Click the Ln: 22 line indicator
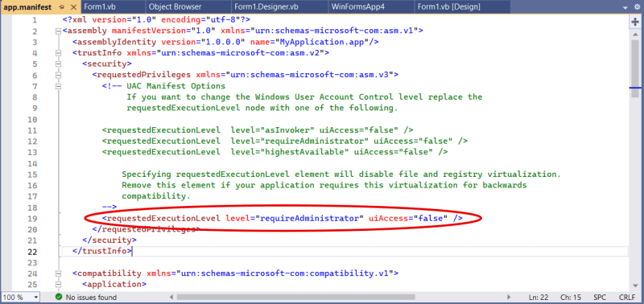644x304 pixels. tap(539, 297)
